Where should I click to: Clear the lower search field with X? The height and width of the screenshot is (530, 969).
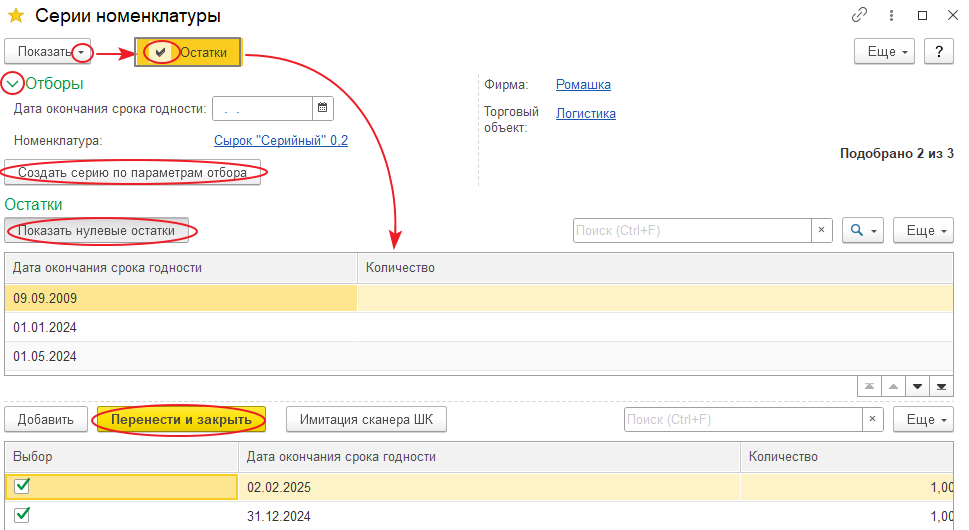point(872,419)
